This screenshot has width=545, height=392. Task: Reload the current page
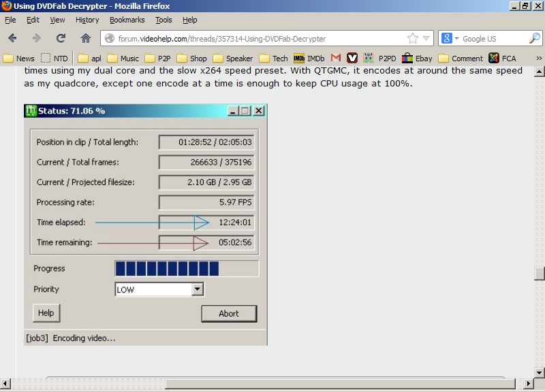(x=61, y=38)
